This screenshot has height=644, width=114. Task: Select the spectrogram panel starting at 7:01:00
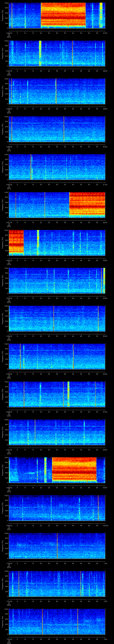57,584
